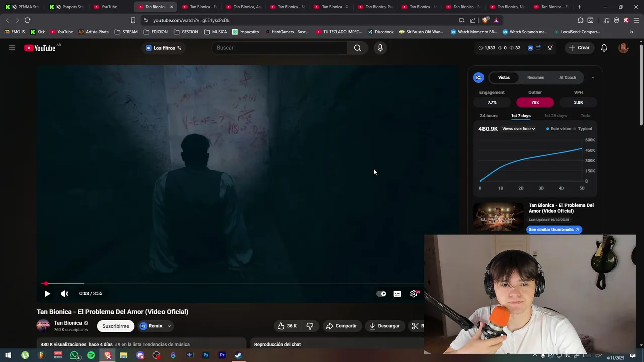Open the account avatar menu

623,48
